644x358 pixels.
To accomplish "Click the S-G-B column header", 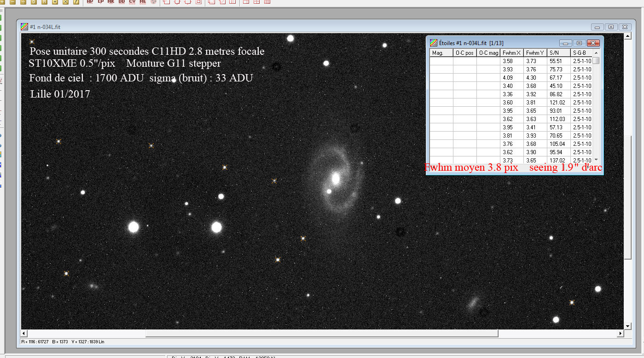I will (x=582, y=53).
